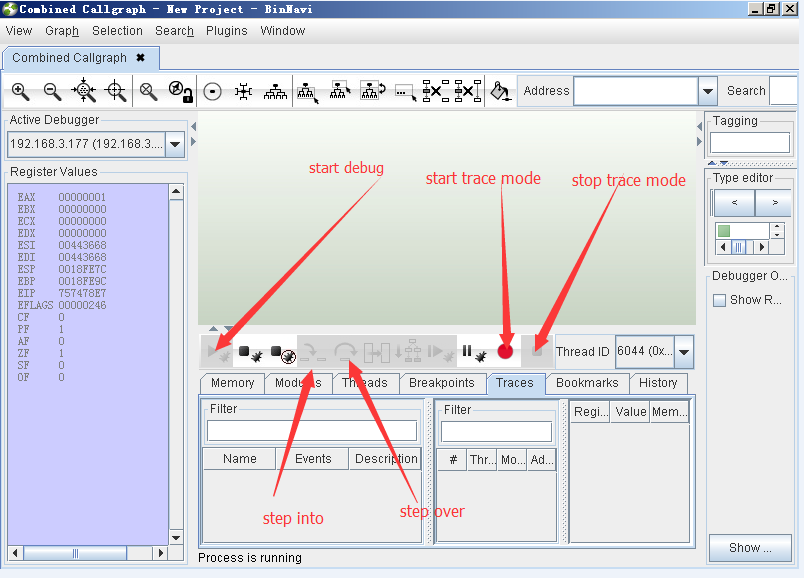This screenshot has width=804, height=578.
Task: Apply the orthogonal graph layout
Action: 244,92
